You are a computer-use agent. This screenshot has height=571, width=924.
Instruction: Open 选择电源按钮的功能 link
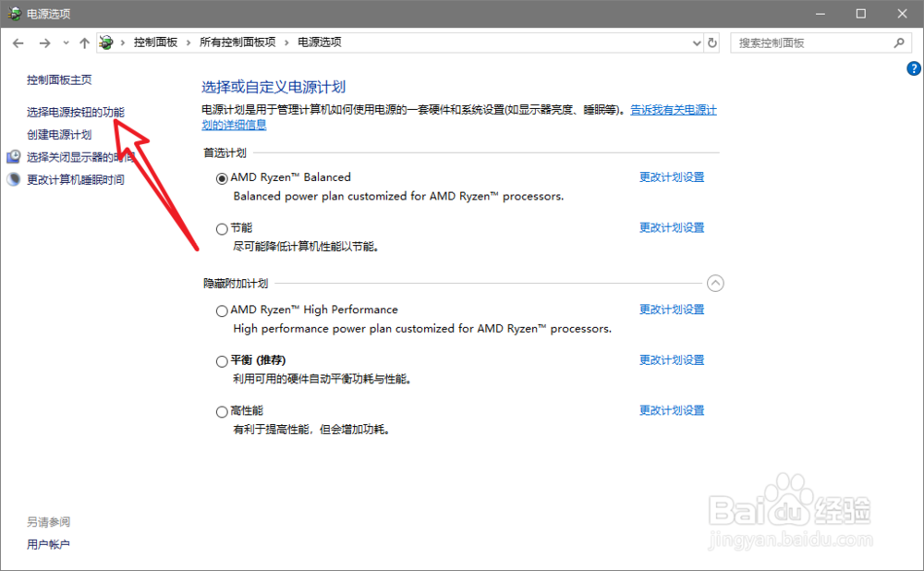(76, 112)
